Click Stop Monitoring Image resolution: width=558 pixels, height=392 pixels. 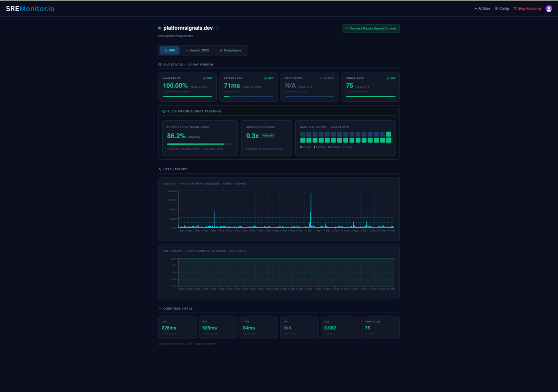tap(527, 8)
